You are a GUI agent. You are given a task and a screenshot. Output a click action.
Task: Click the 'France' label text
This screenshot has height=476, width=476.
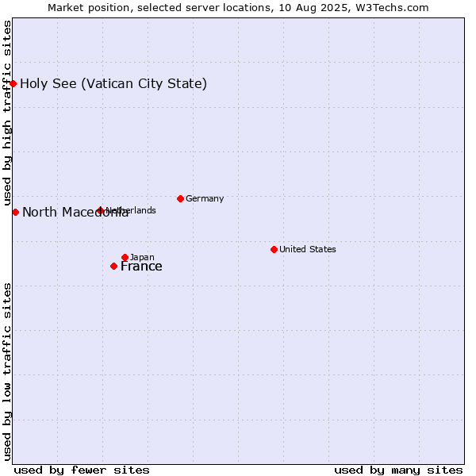click(141, 267)
